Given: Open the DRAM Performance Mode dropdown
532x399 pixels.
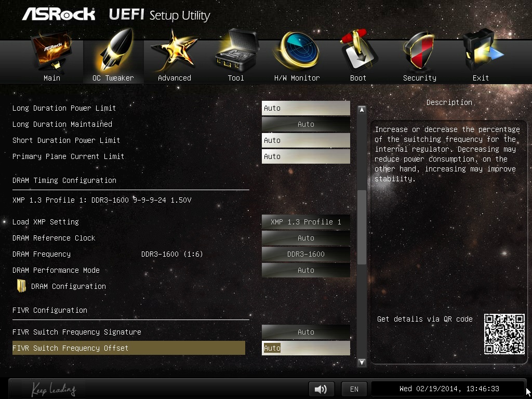Looking at the screenshot, I should (x=305, y=270).
